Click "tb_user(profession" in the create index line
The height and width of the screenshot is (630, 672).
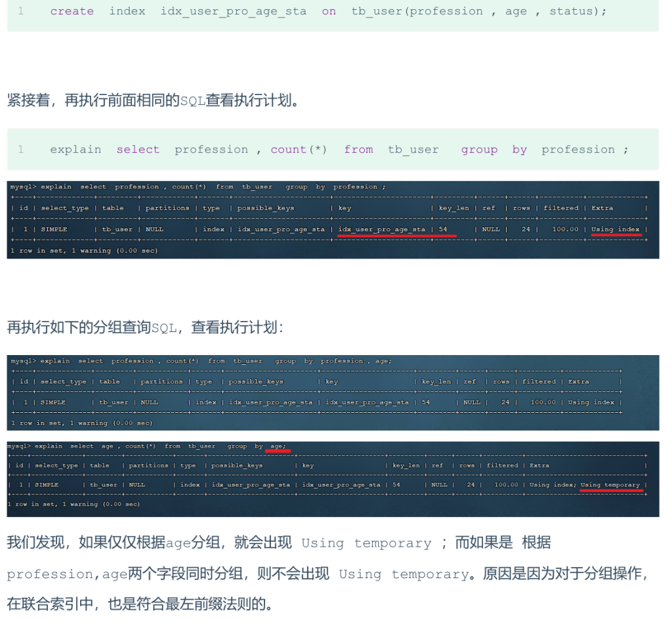[x=417, y=11]
